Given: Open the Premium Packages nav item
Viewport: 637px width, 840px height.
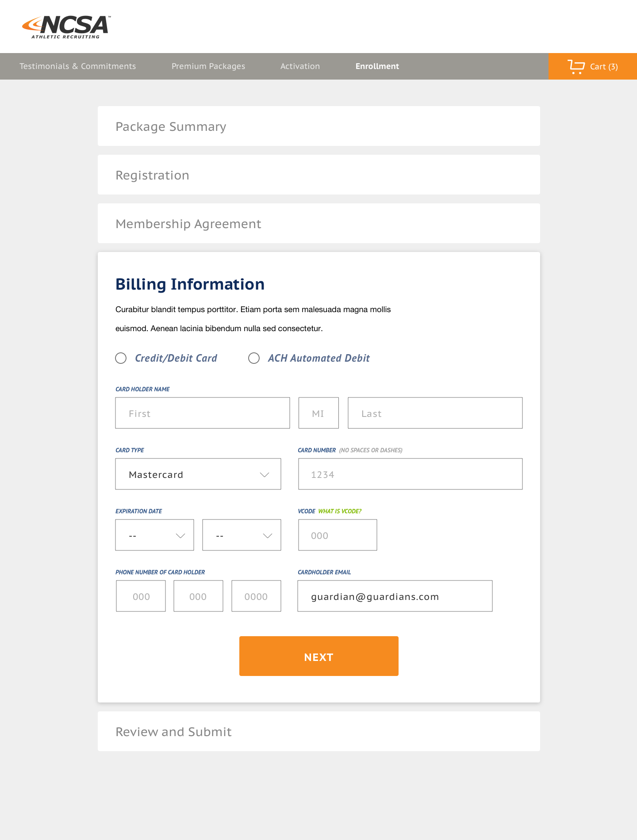Looking at the screenshot, I should [x=208, y=66].
